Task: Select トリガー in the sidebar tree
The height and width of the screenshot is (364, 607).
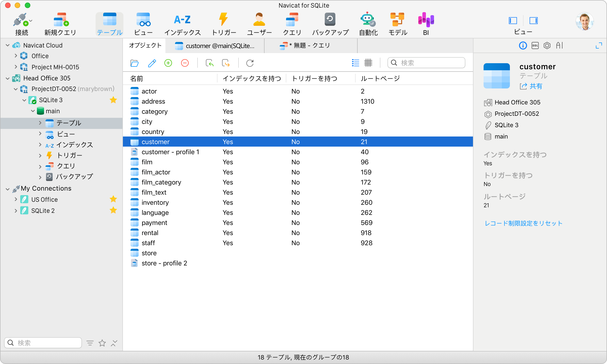Action: click(70, 155)
